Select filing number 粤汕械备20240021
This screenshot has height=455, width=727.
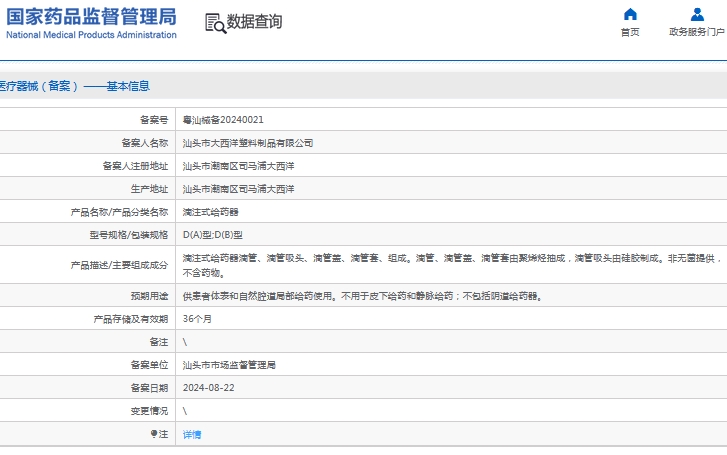click(x=223, y=120)
